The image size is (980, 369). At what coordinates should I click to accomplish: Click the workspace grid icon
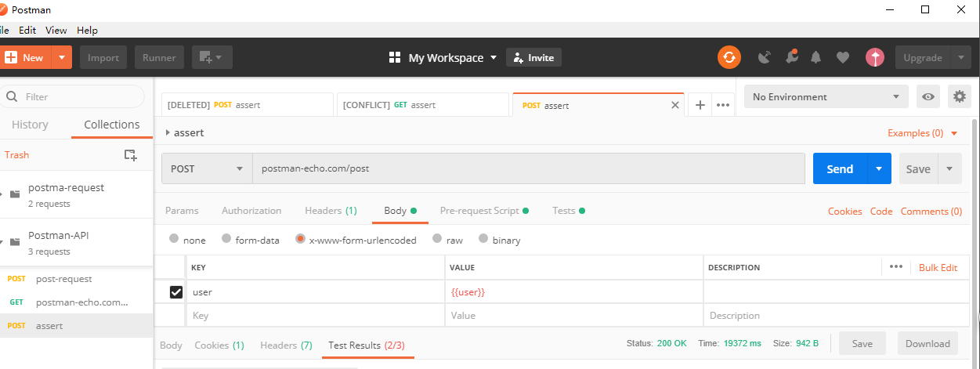pyautogui.click(x=395, y=57)
